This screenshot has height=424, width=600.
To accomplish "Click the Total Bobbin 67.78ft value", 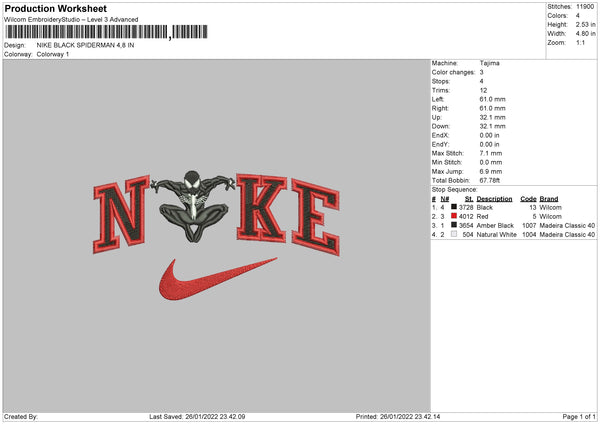I will [x=490, y=181].
